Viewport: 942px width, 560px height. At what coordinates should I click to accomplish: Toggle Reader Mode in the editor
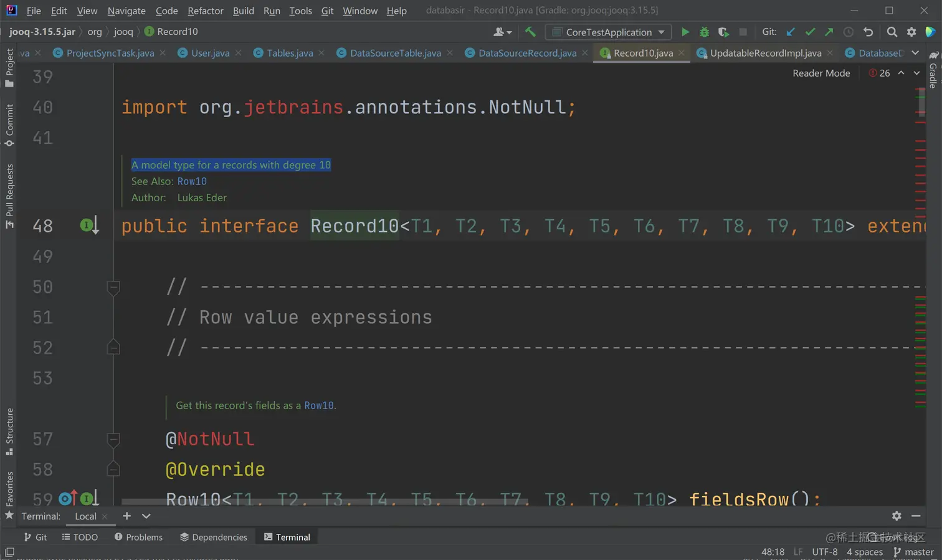tap(821, 73)
